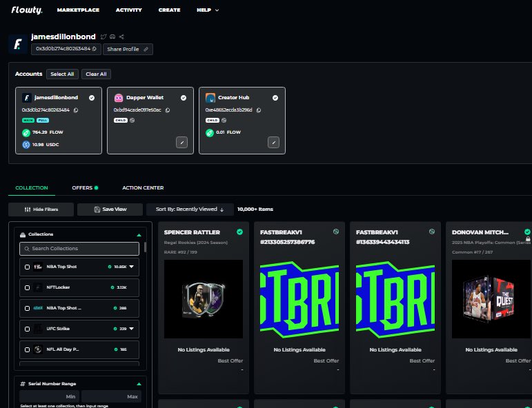Expand NBA Top Shot sub-filters arrow
Viewport: 532px width, 408px height.
pyautogui.click(x=132, y=267)
